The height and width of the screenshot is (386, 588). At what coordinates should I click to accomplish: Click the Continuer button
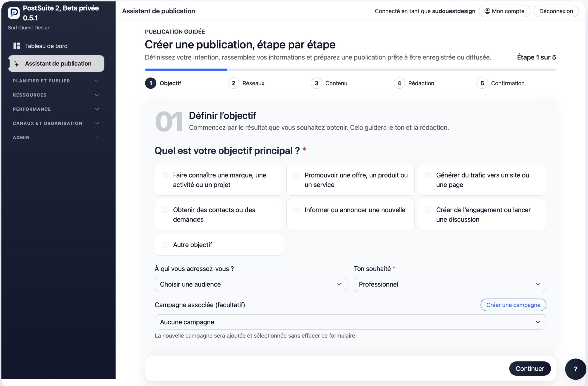coord(530,369)
